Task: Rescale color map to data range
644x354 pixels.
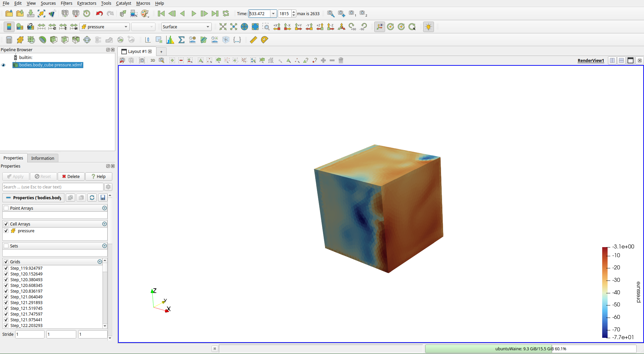Action: pyautogui.click(x=42, y=27)
